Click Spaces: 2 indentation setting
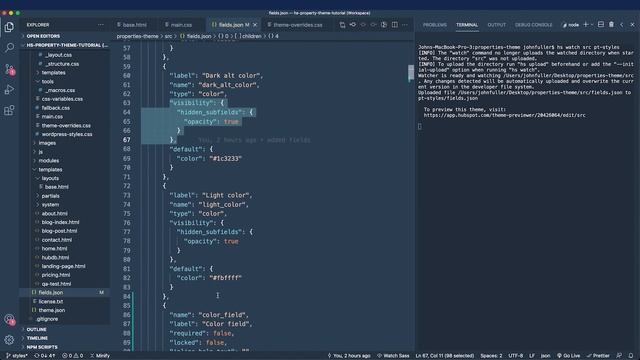The height and width of the screenshot is (360, 640). pyautogui.click(x=491, y=356)
